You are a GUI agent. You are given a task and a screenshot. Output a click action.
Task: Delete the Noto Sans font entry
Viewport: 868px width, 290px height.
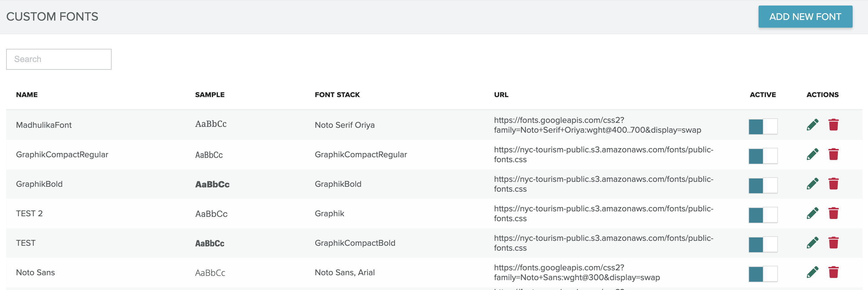pos(833,272)
